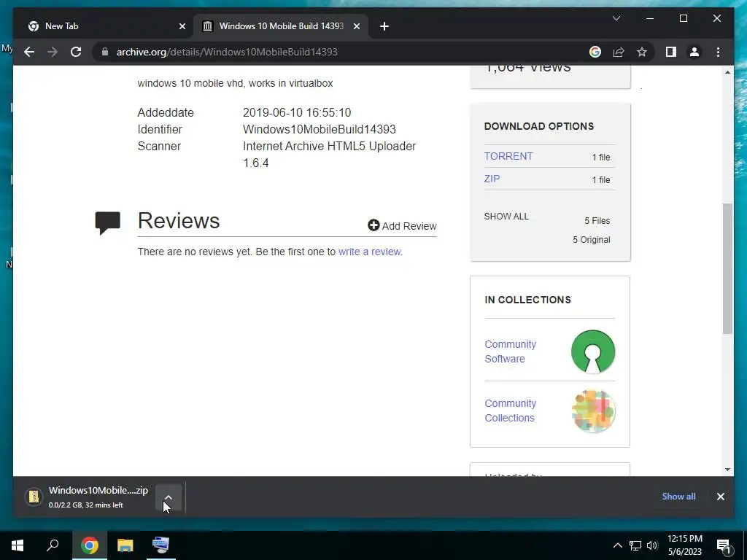Click Show all downloads
The width and height of the screenshot is (747, 560).
click(x=678, y=496)
